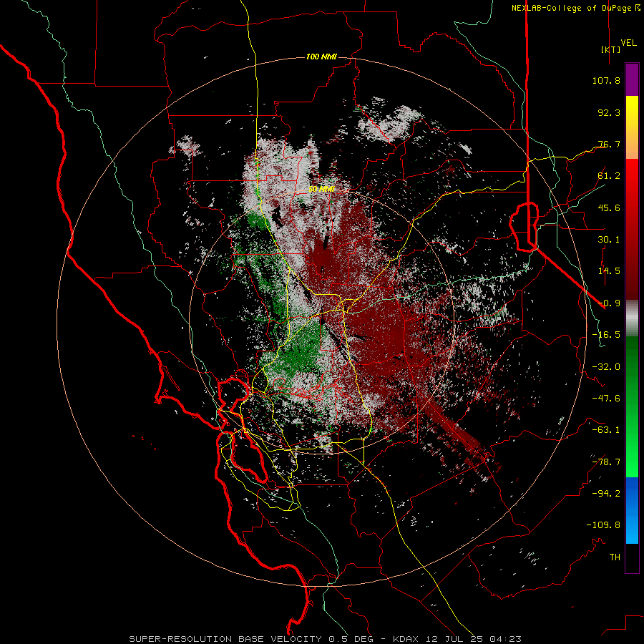644x644 pixels.
Task: Click the [KT] units label
Action: [610, 49]
